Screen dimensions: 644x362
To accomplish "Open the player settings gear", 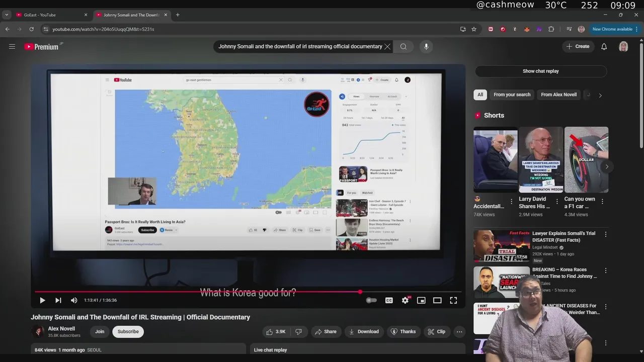I will tap(405, 300).
